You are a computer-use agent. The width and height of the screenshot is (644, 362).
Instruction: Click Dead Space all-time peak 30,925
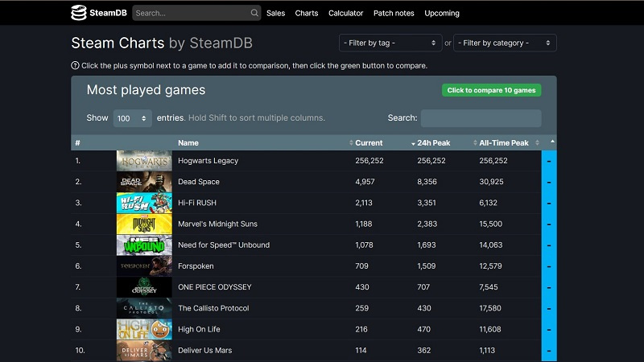[491, 182]
